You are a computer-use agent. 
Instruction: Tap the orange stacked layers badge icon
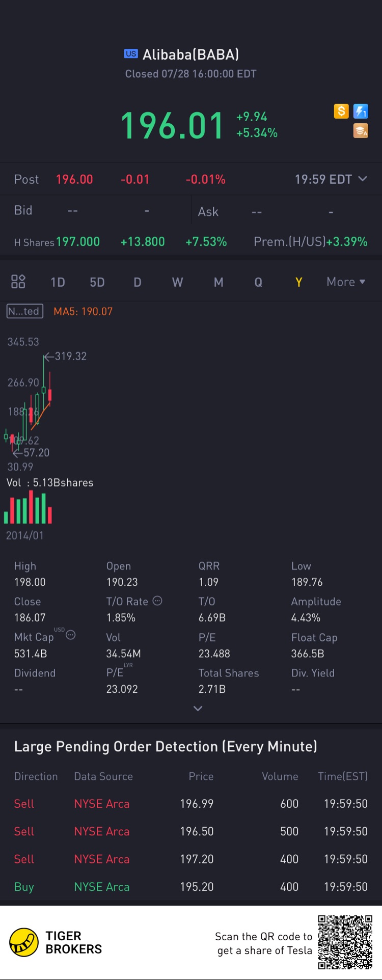(361, 131)
